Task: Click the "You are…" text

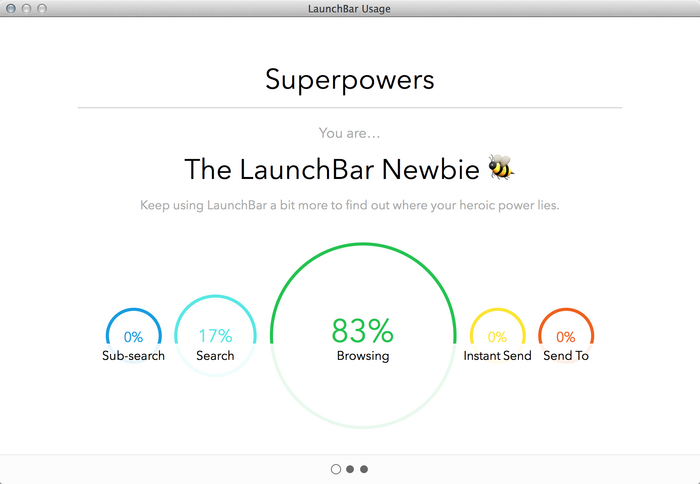Action: [350, 133]
